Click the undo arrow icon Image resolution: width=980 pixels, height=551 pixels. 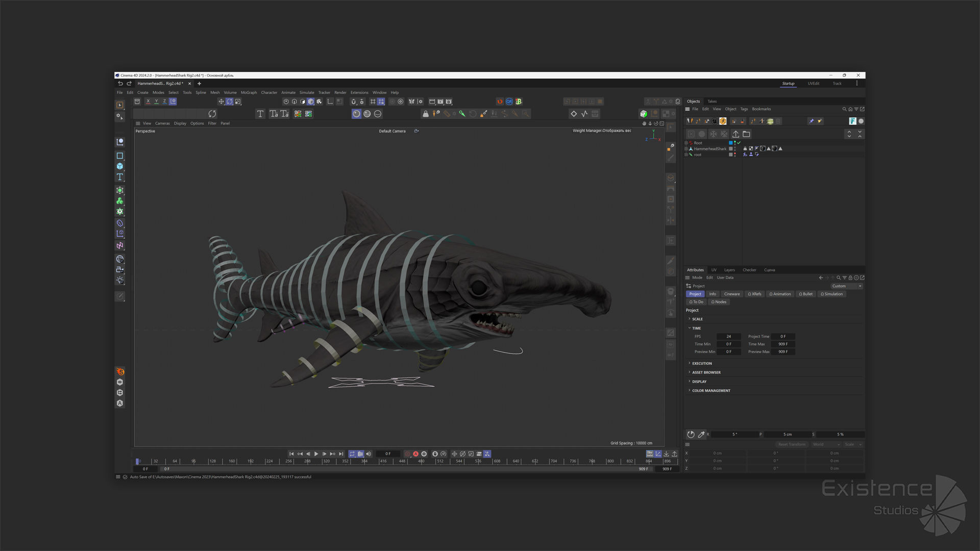tap(120, 83)
